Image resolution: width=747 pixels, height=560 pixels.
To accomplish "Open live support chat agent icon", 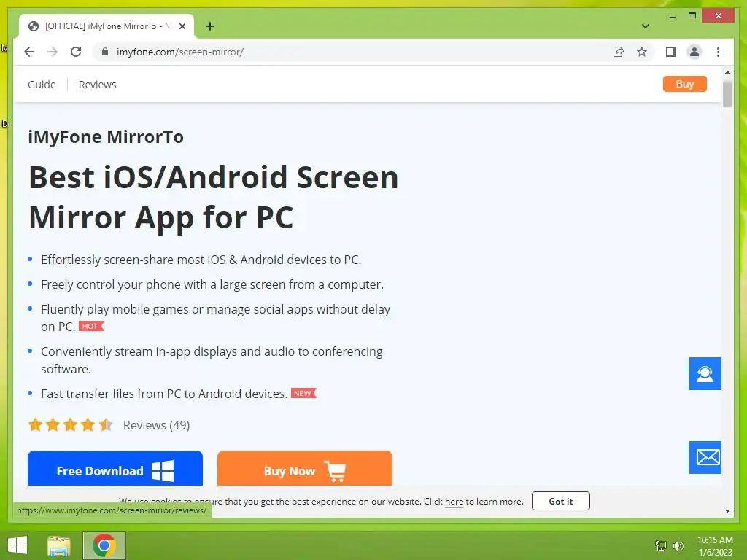I will pos(705,374).
